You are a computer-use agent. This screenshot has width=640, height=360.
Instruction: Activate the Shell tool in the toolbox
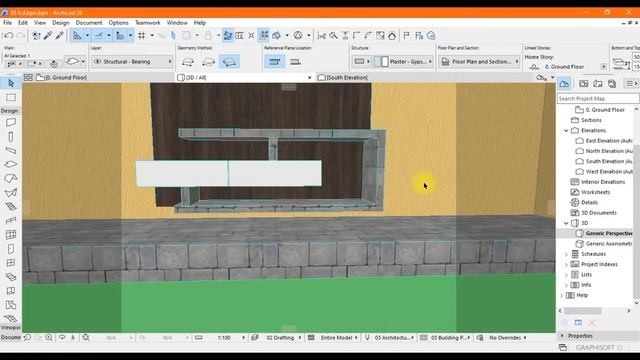11,193
